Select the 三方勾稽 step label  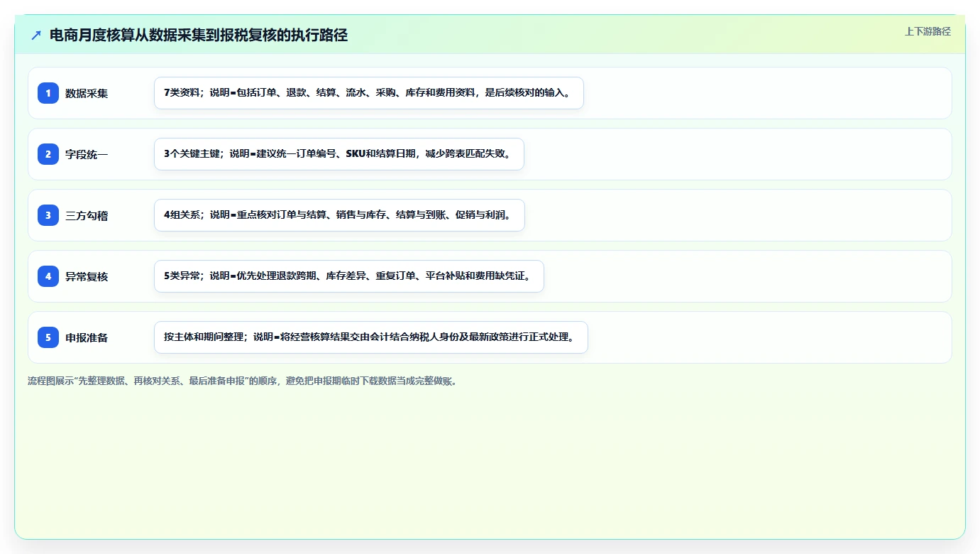(87, 215)
